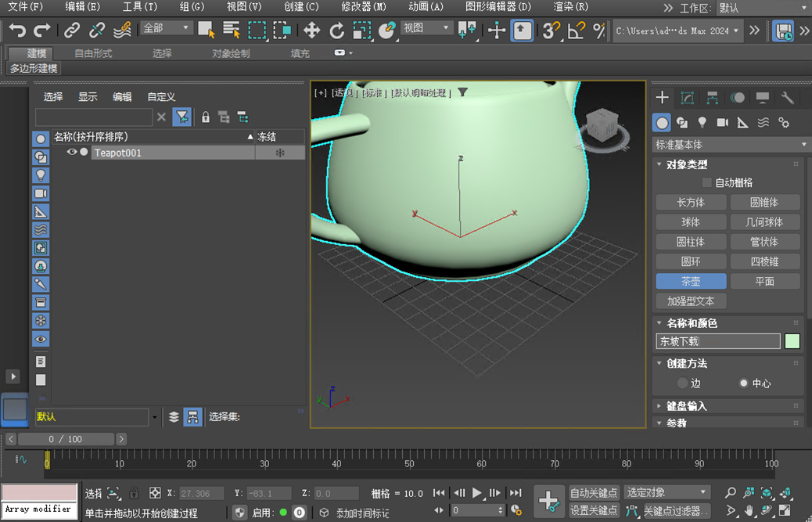Toggle Window/Crossing selection icon
Viewport: 812px width, 522px height.
[282, 31]
